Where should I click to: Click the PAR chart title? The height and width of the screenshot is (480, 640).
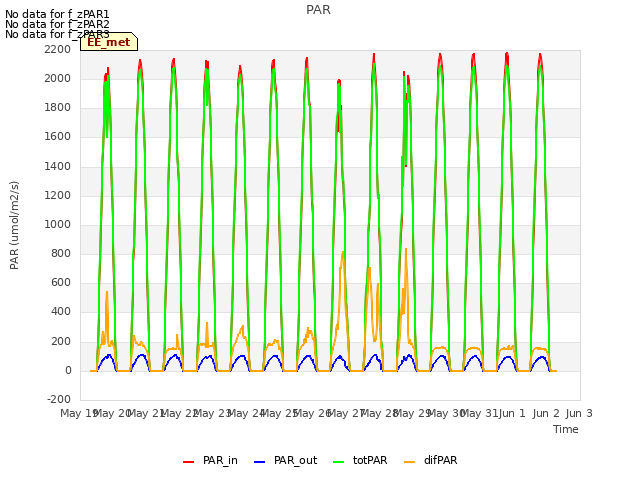(318, 10)
